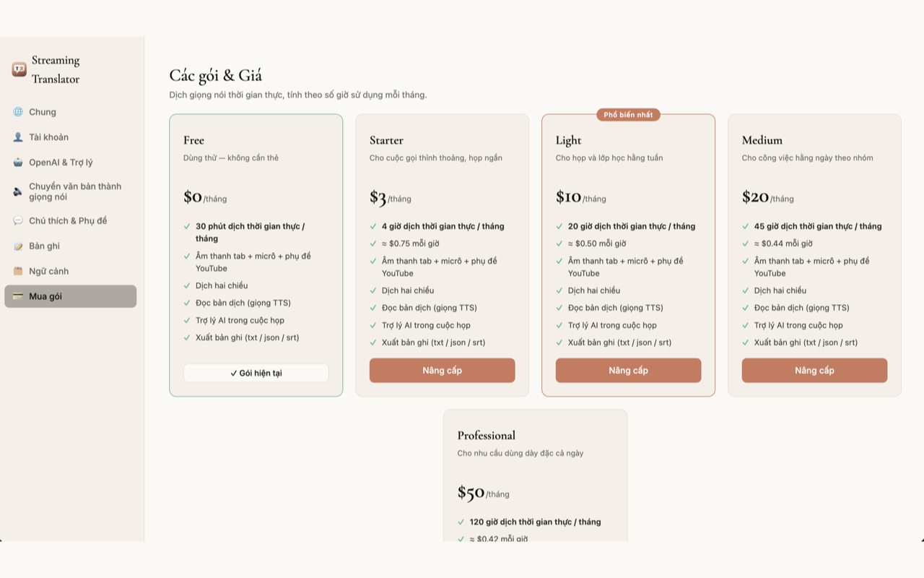Screen dimensions: 924x578
Task: Click the Mua gói credit card icon
Action: coord(18,296)
